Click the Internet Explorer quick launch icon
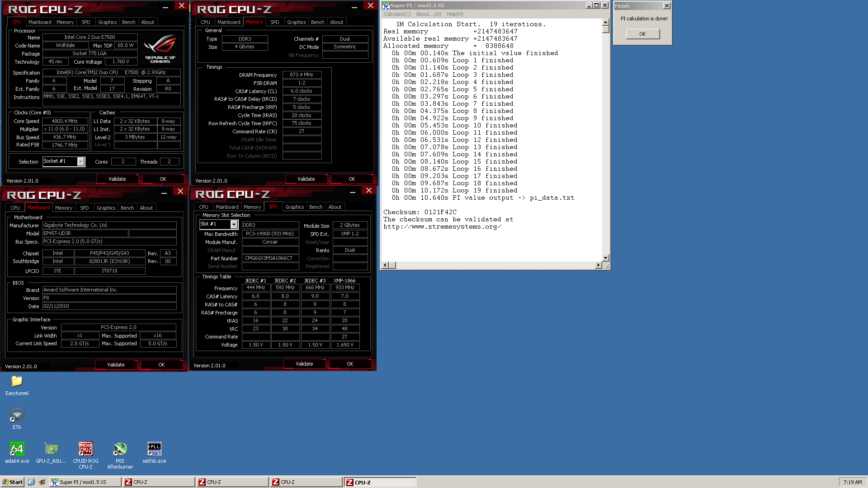 (x=31, y=482)
